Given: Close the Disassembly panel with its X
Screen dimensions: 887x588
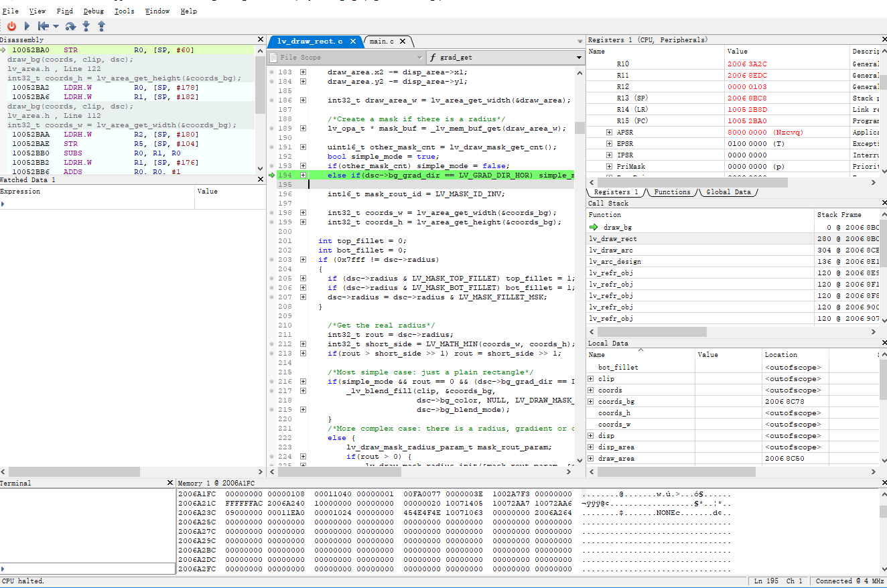Looking at the screenshot, I should click(261, 40).
